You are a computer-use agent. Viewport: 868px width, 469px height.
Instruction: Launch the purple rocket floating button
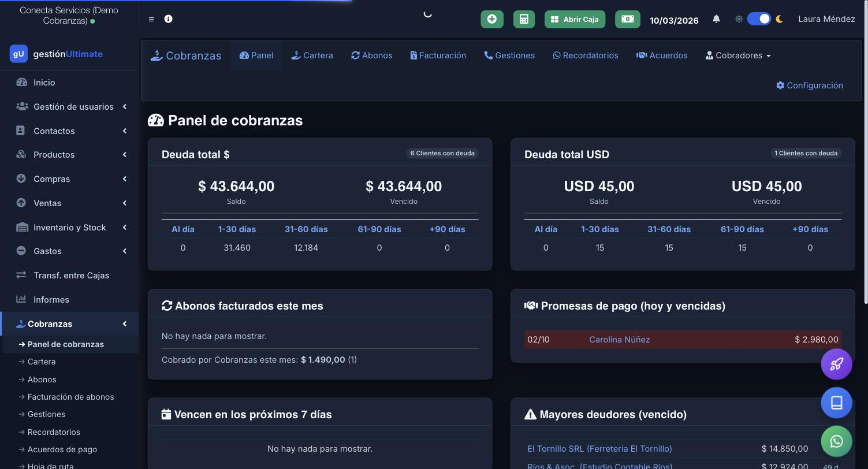(x=837, y=364)
